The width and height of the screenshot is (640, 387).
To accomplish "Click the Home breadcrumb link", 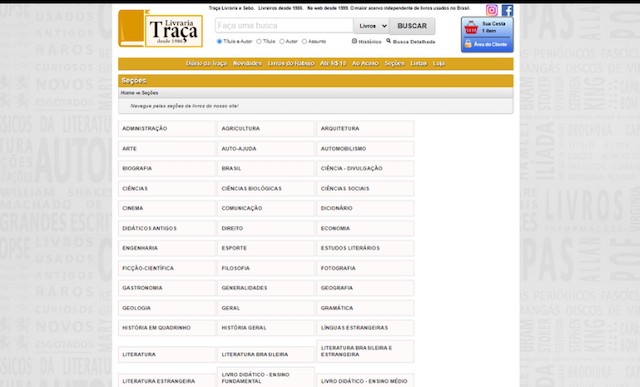I will point(127,93).
